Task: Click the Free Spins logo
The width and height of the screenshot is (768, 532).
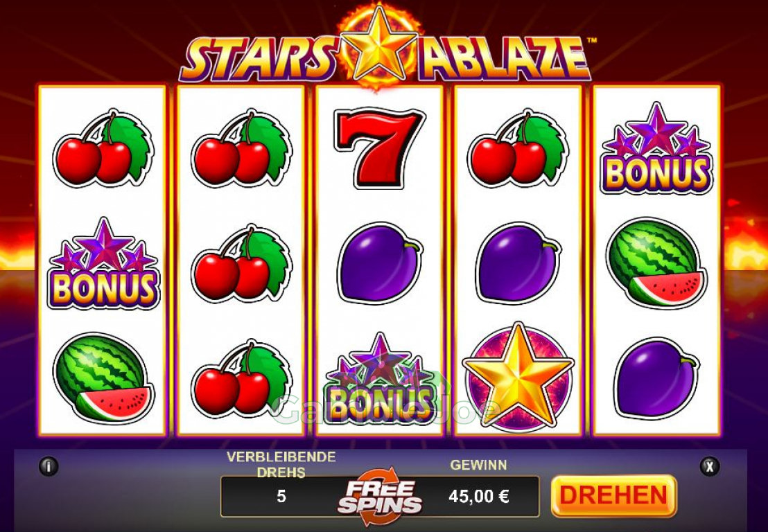Action: pyautogui.click(x=380, y=497)
